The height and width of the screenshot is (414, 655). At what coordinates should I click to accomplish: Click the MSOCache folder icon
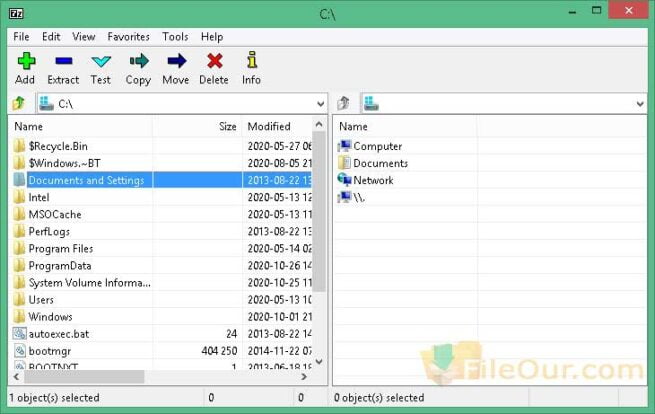19,214
